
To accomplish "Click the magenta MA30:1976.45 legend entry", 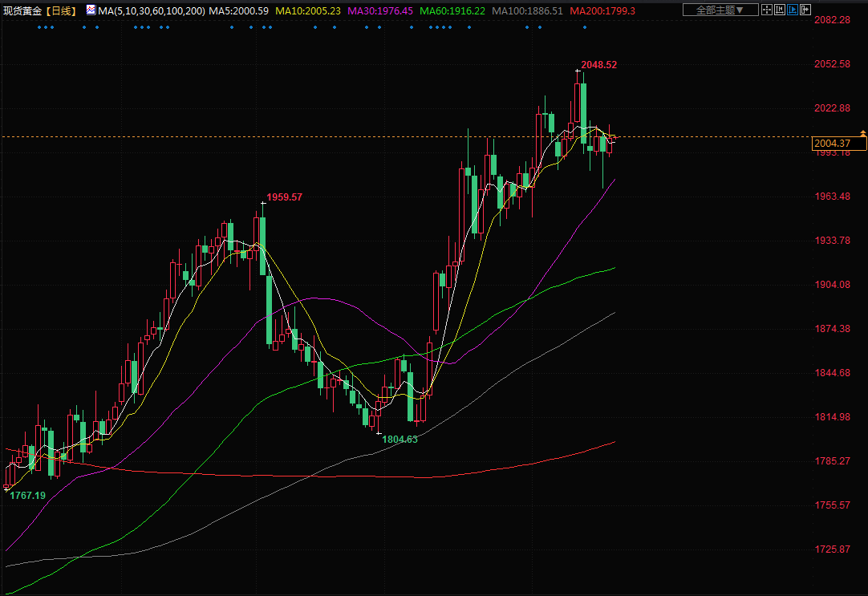I will coord(380,11).
